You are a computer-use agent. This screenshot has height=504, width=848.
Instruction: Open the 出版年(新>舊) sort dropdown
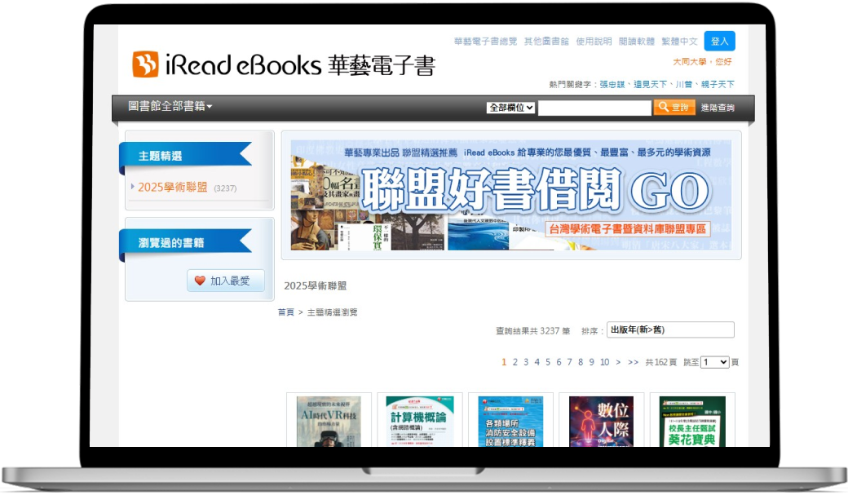point(670,329)
